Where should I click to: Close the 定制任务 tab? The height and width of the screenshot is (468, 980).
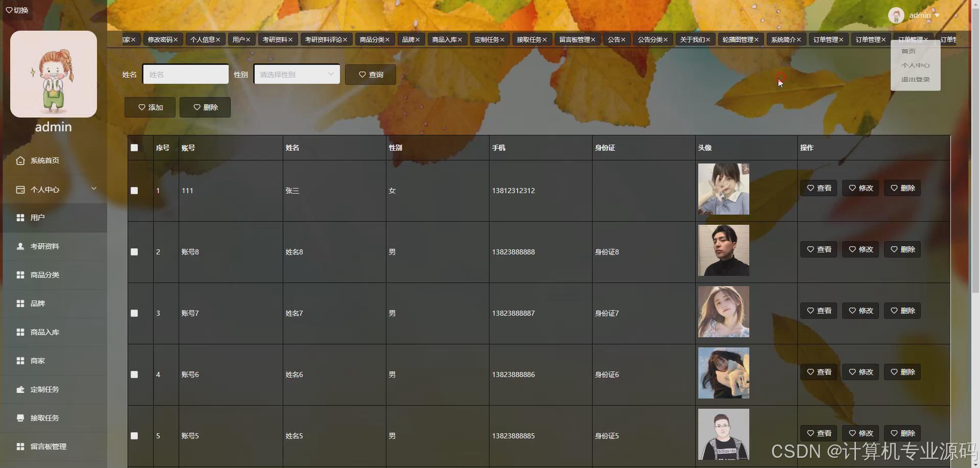point(502,39)
